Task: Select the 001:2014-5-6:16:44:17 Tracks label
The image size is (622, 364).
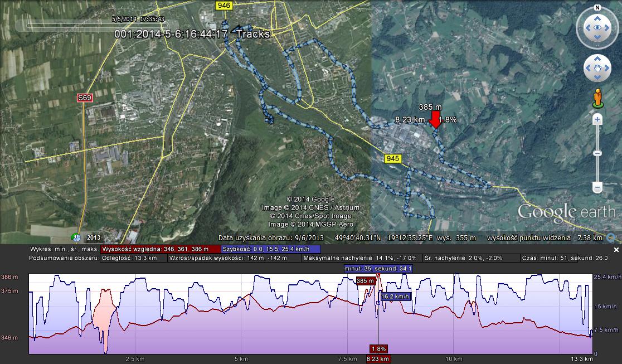Action: [192, 34]
